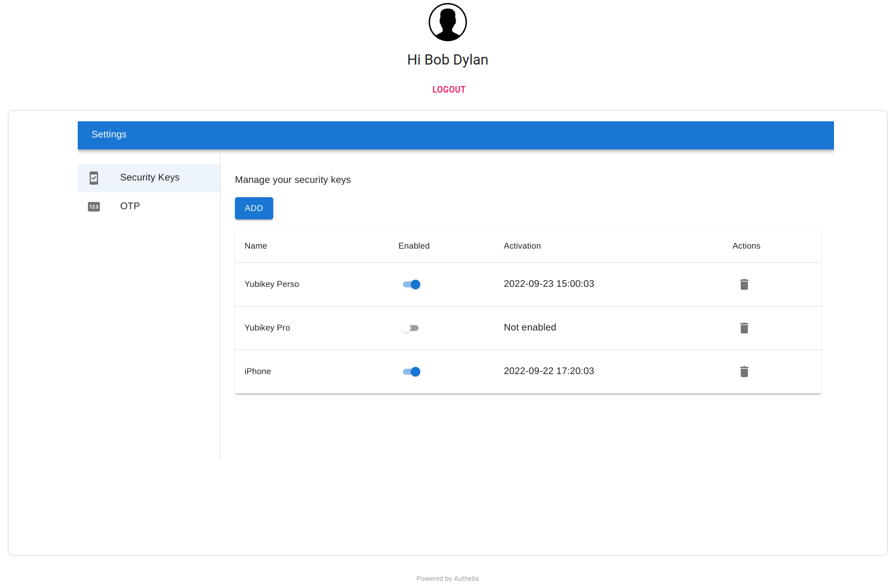Click the Settings header bar
Screen dimensions: 892x588
point(109,134)
